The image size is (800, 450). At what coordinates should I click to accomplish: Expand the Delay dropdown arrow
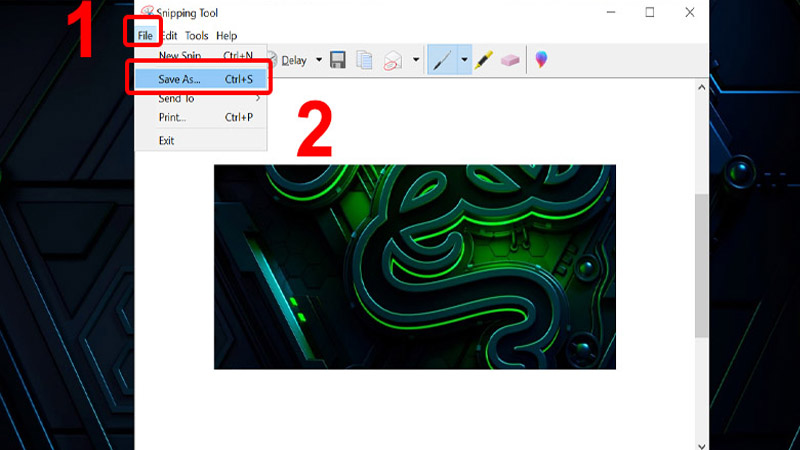(x=319, y=60)
